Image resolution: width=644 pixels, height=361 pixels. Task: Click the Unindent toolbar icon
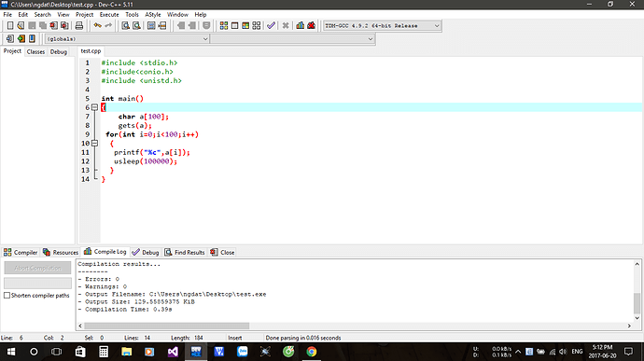(x=181, y=25)
